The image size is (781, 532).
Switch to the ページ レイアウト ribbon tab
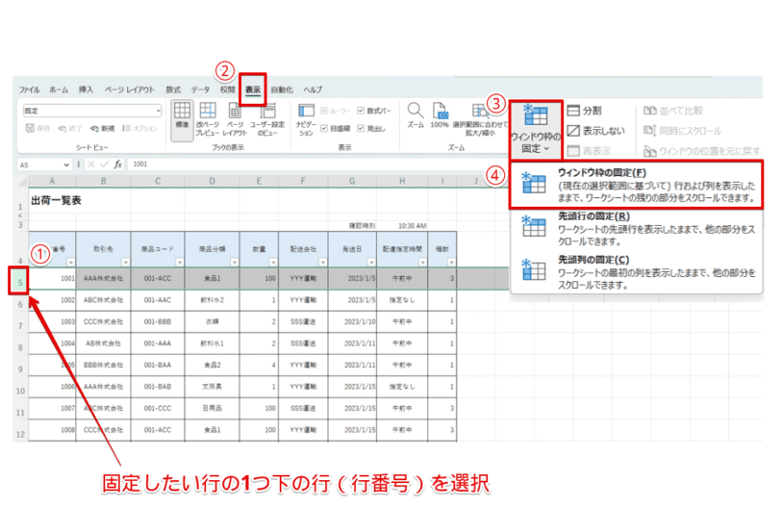130,89
